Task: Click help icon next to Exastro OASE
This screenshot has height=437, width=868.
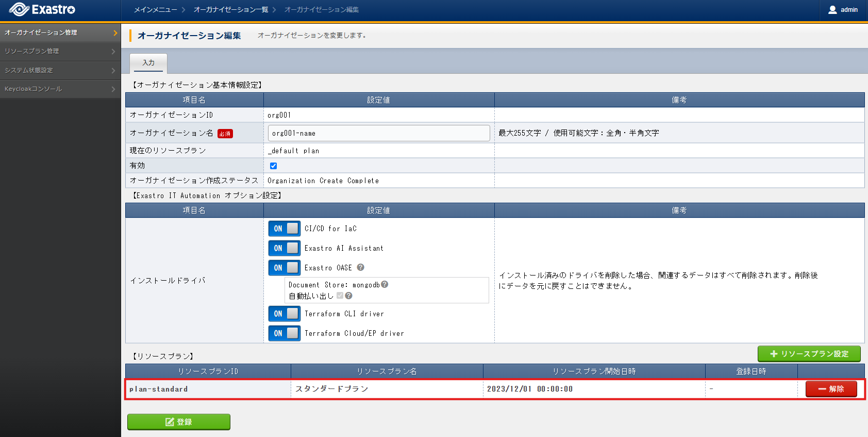Action: [361, 267]
